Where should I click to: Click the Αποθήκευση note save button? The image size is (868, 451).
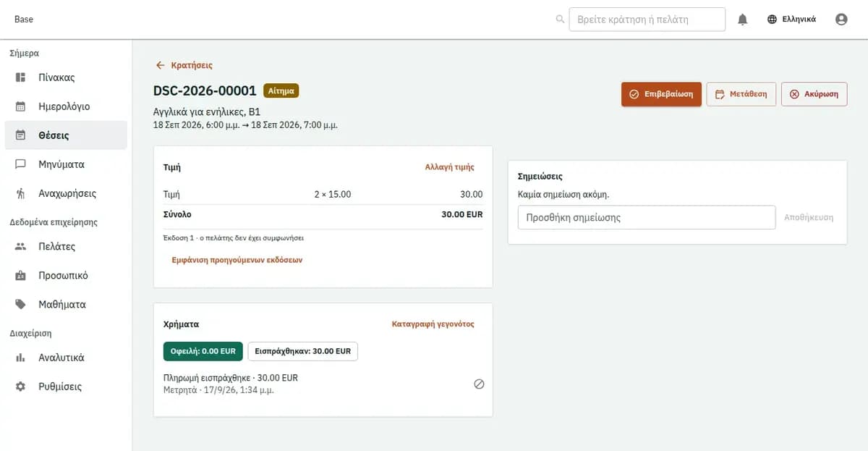pos(809,217)
